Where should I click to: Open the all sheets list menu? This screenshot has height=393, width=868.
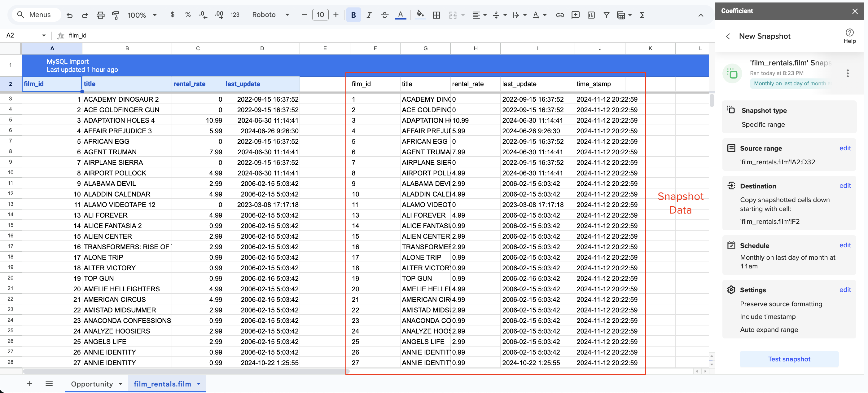(x=49, y=384)
